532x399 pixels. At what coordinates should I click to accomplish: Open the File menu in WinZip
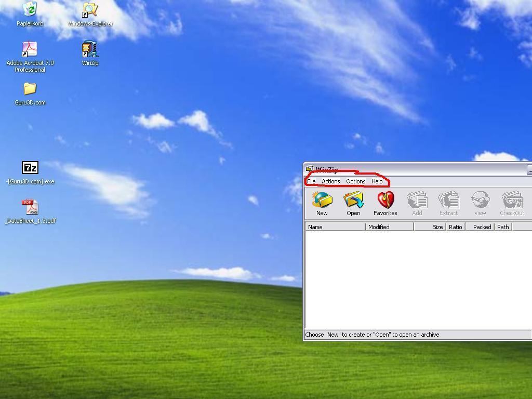click(x=311, y=181)
